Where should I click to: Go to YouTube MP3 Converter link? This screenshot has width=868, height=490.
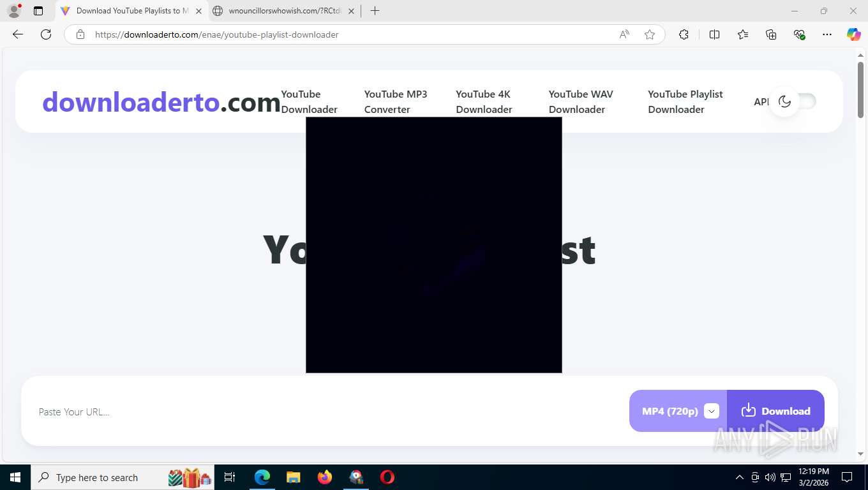pyautogui.click(x=396, y=101)
